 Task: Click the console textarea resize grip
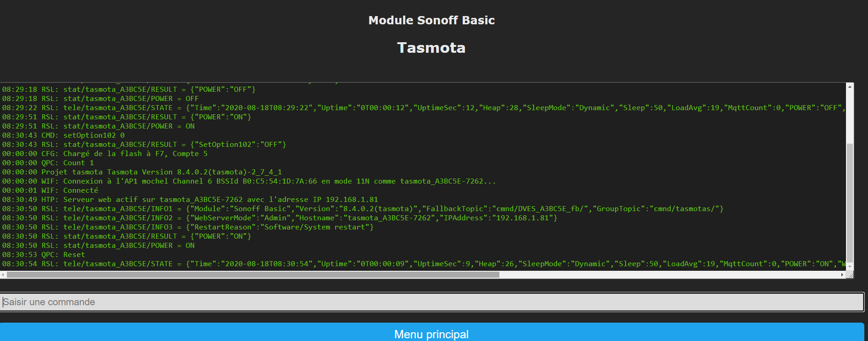click(x=850, y=274)
